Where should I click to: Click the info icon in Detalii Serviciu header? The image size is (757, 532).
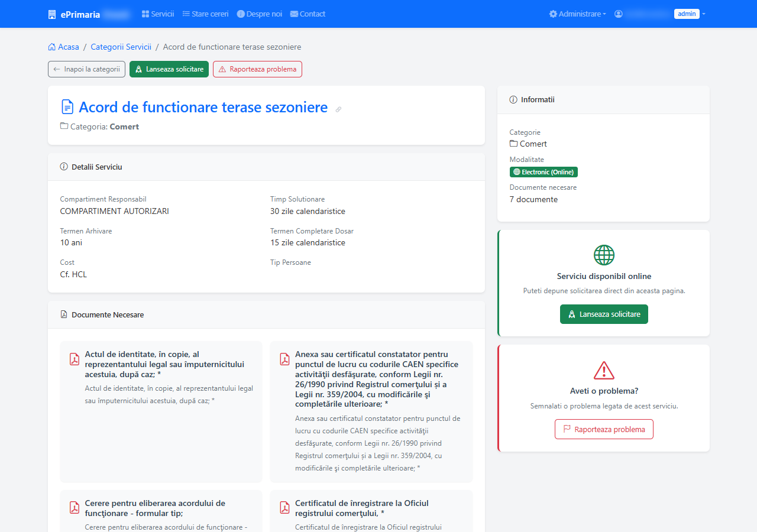64,167
